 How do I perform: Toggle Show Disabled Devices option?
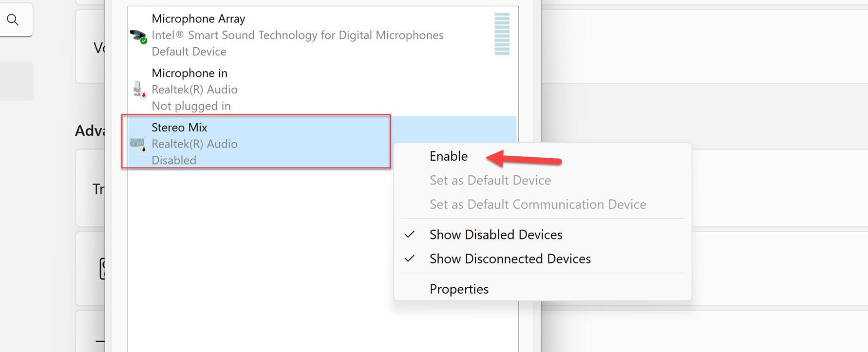point(495,234)
